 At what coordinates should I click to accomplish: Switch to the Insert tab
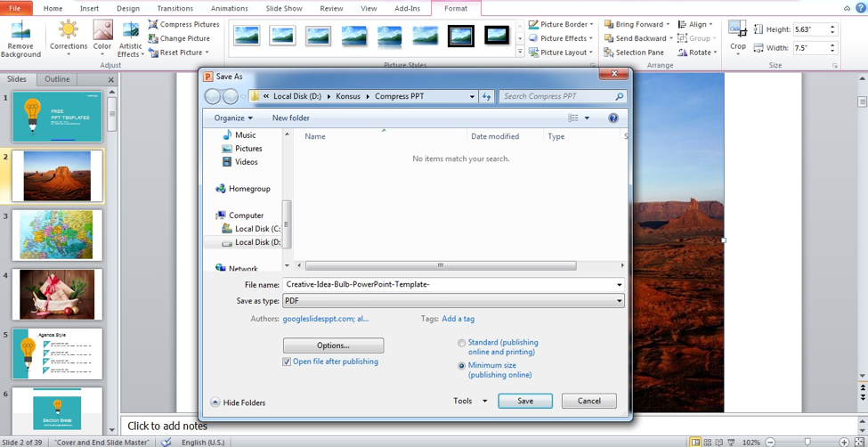[x=90, y=8]
